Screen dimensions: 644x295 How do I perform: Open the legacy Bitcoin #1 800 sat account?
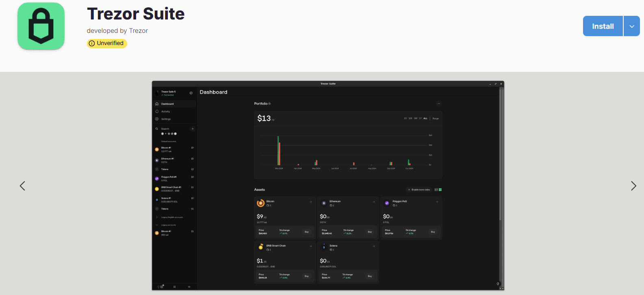pos(175,233)
